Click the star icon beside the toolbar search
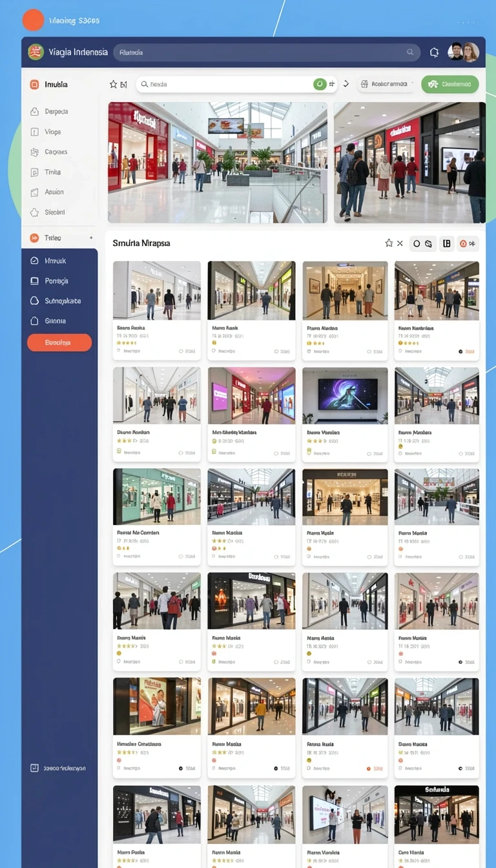Screen dimensions: 496x868 coord(114,84)
